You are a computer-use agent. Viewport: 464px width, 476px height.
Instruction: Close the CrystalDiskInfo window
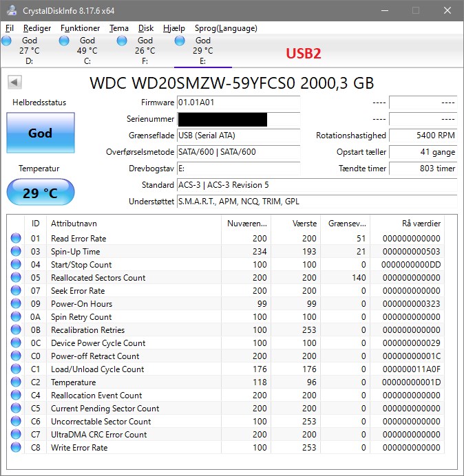point(447,10)
